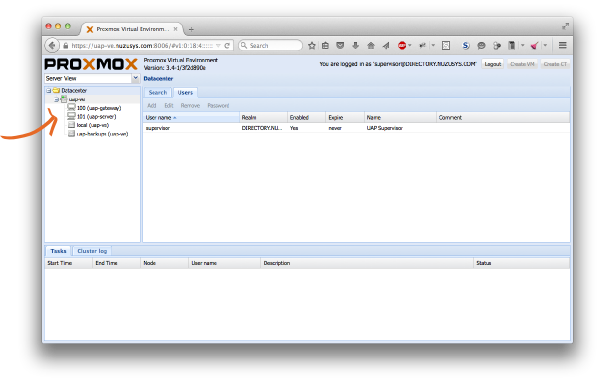Viewport: 600px width, 381px height.
Task: Sort tasks by the Status header
Action: click(x=522, y=263)
